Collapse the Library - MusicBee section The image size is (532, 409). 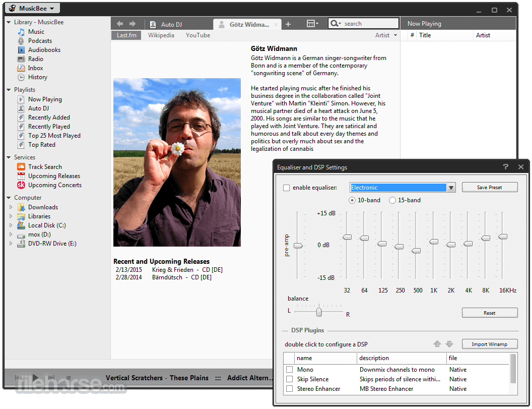click(x=9, y=22)
